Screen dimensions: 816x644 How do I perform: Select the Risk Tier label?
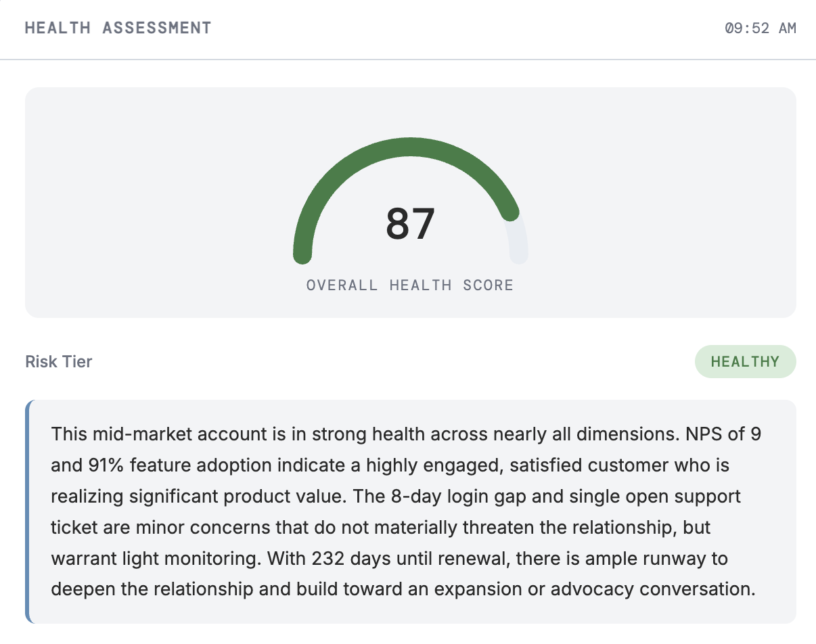click(x=59, y=362)
